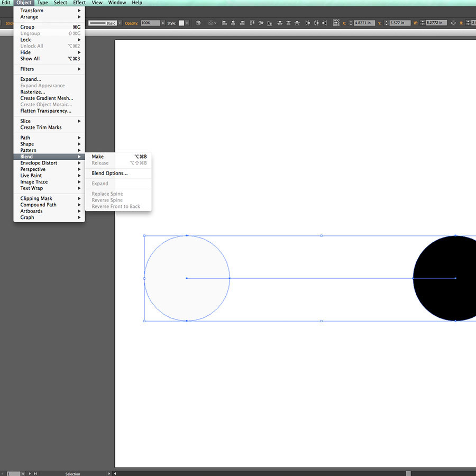476x476 pixels.
Task: Choose Rasterize... menu entry
Action: click(x=49, y=91)
